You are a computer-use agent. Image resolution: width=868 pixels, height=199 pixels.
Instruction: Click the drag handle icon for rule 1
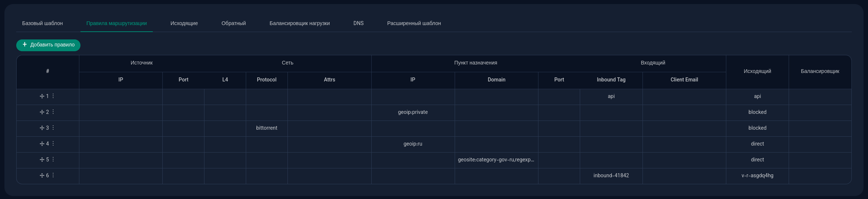pyautogui.click(x=42, y=96)
